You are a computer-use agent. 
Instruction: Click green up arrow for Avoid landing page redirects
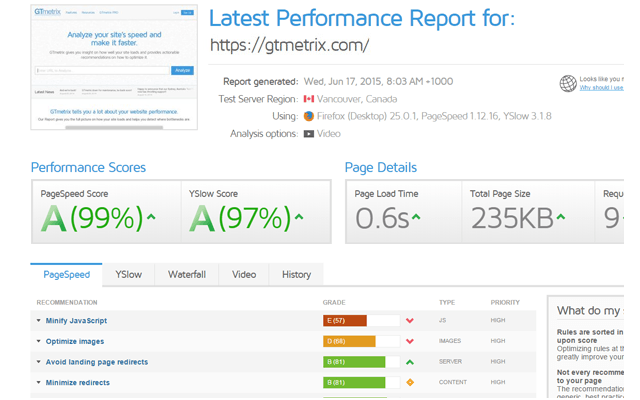tap(410, 362)
